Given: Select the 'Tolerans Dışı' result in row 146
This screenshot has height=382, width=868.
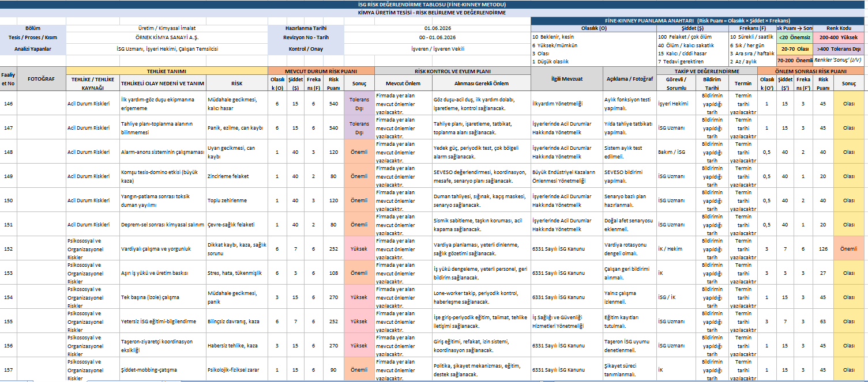Looking at the screenshot, I should [x=359, y=103].
